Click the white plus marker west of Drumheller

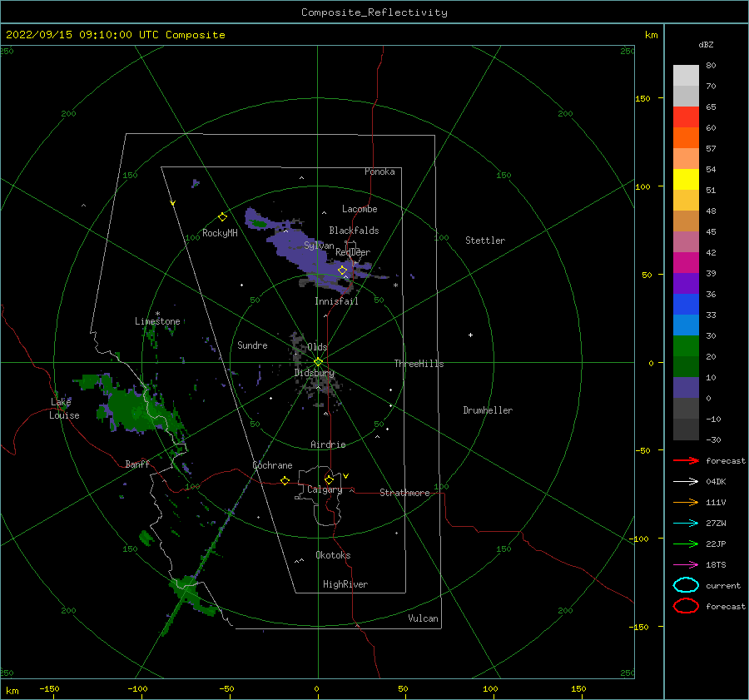click(x=470, y=335)
